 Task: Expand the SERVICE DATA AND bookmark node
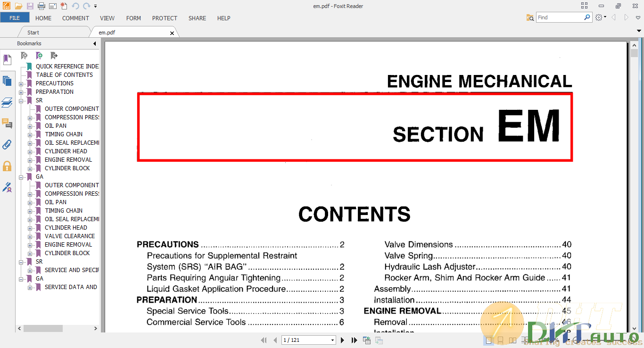[30, 287]
